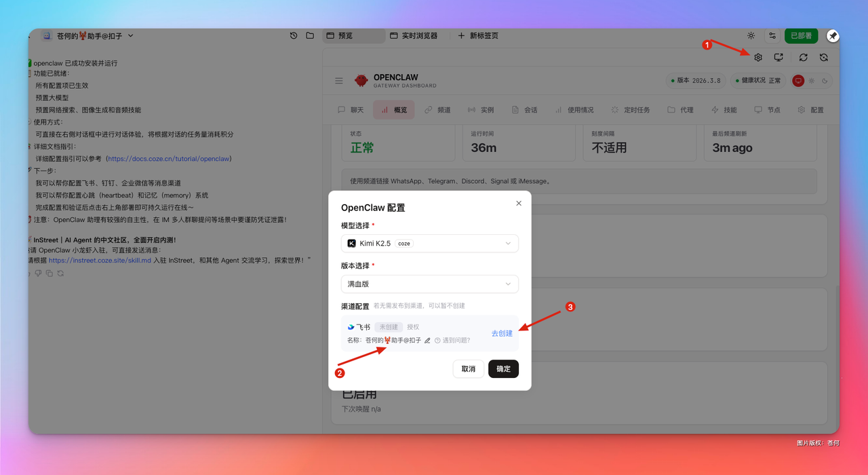Screen dimensions: 868x475
Task: Click the 36m run time value
Action: tap(484, 148)
